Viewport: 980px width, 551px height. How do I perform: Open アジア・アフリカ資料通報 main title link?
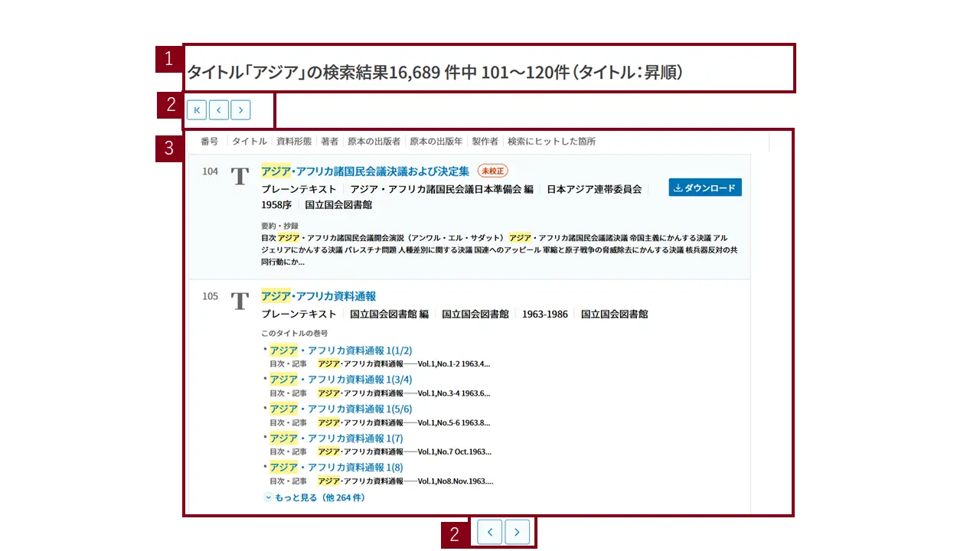click(x=318, y=296)
